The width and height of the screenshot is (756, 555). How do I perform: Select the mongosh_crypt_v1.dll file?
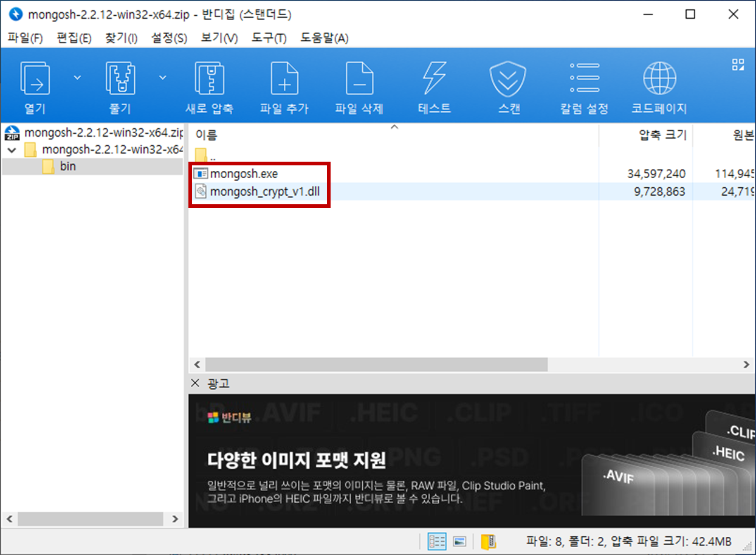pos(264,191)
